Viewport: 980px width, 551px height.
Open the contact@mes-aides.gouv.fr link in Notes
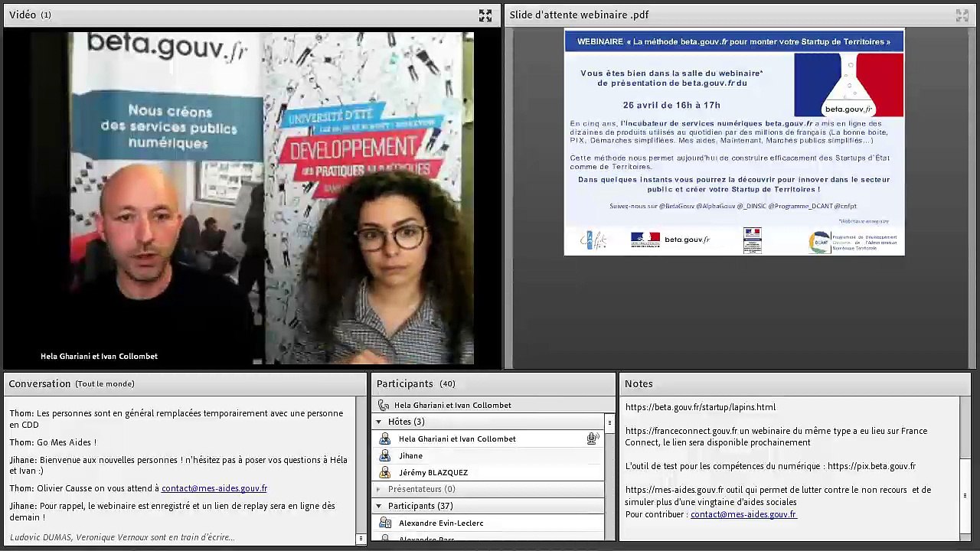click(x=743, y=514)
